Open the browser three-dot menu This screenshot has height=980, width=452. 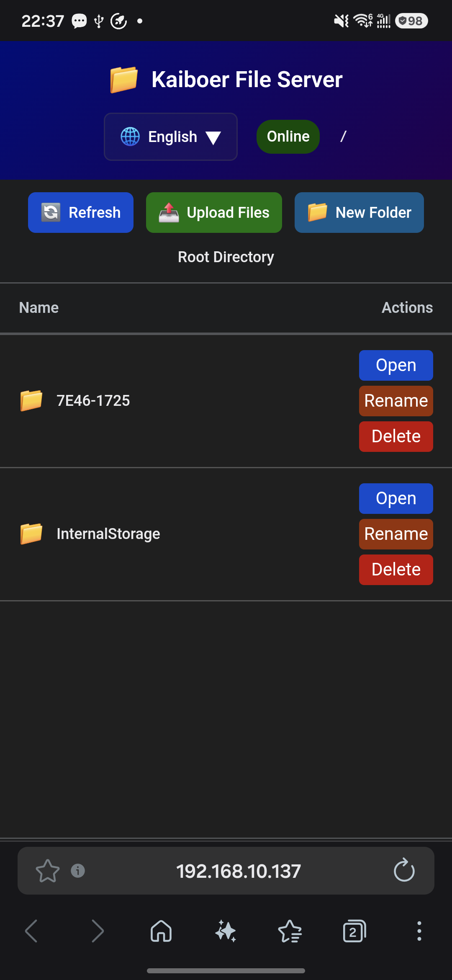point(419,931)
